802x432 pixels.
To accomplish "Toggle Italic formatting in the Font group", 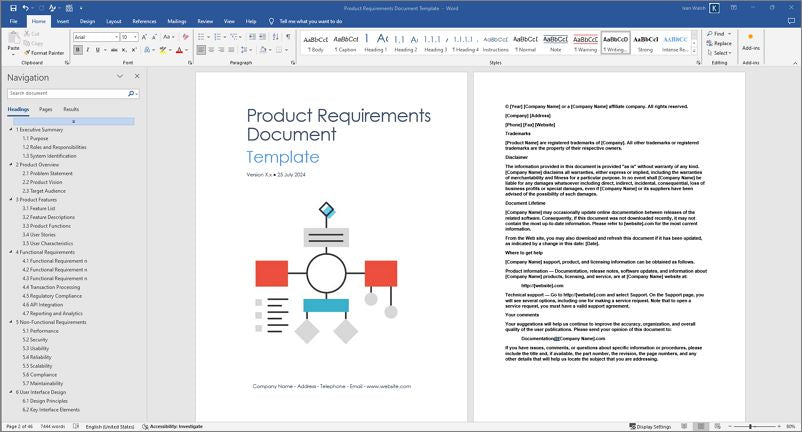I will 87,49.
